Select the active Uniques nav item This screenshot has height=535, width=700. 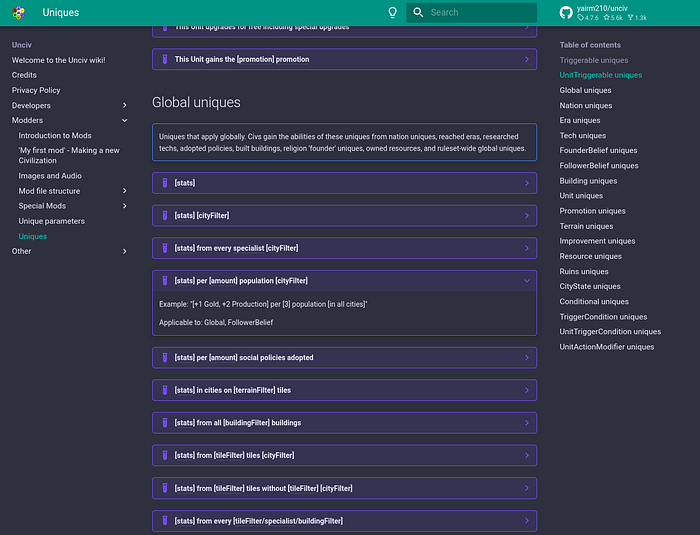coord(33,236)
